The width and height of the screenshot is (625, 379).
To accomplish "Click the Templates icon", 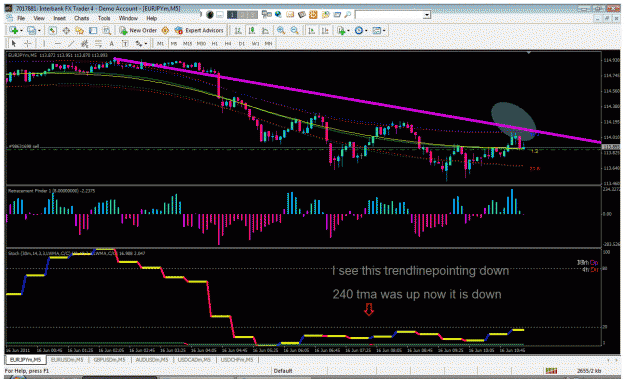I will (x=377, y=31).
